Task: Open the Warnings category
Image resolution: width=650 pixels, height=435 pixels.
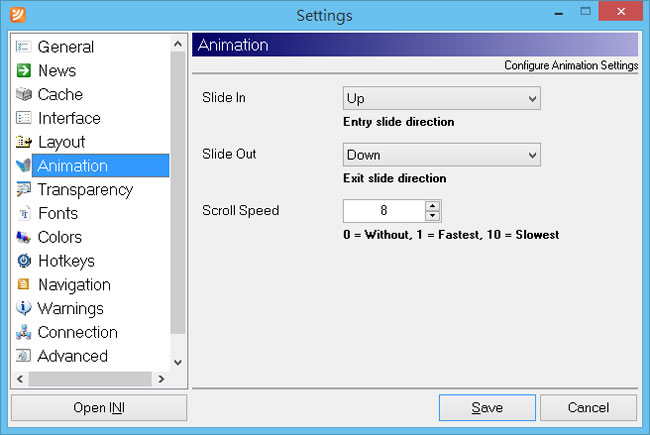Action: [70, 308]
